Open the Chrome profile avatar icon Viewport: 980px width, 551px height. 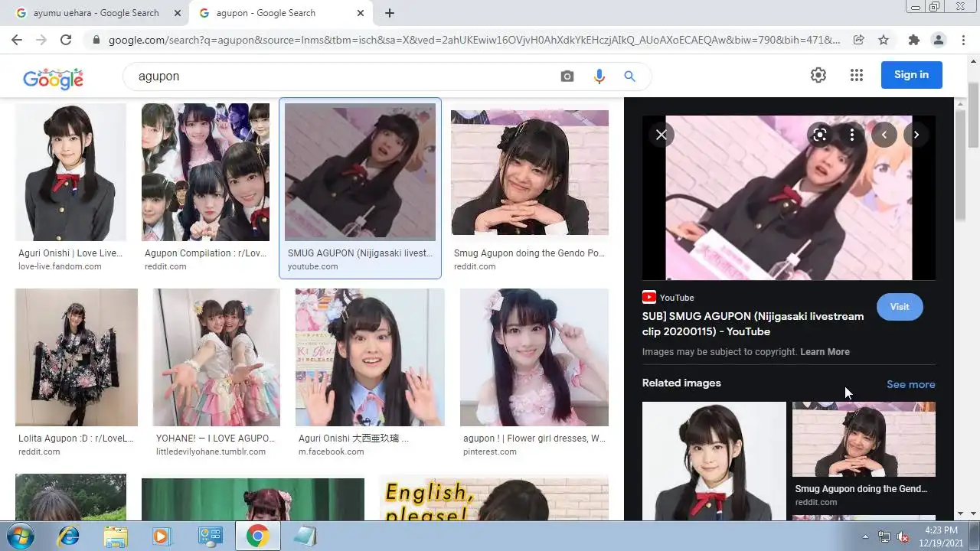point(938,40)
